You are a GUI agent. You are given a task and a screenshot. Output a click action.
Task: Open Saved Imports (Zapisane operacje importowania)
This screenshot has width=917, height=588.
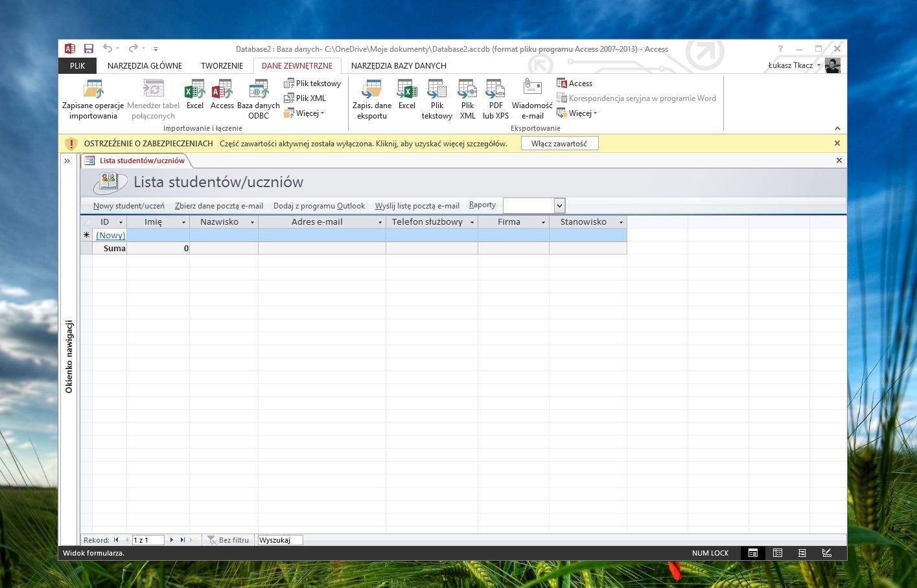[93, 99]
